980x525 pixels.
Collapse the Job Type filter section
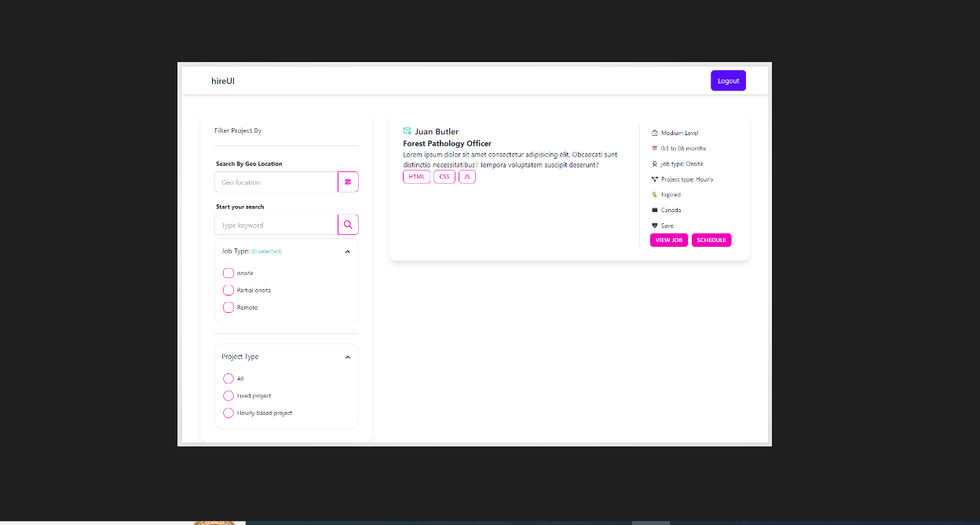point(347,251)
